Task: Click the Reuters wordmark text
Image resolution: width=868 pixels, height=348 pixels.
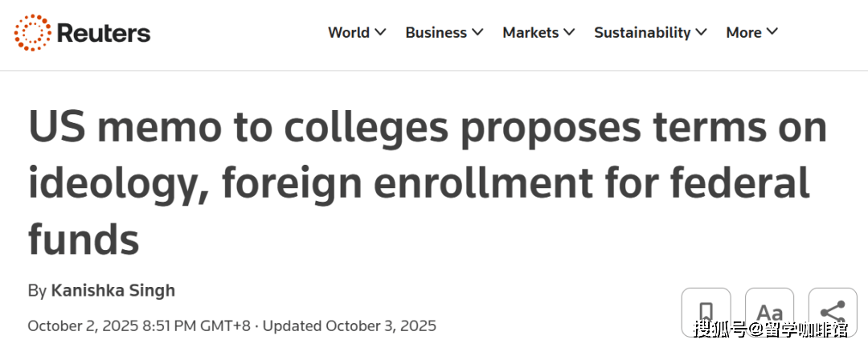Action: pyautogui.click(x=104, y=33)
